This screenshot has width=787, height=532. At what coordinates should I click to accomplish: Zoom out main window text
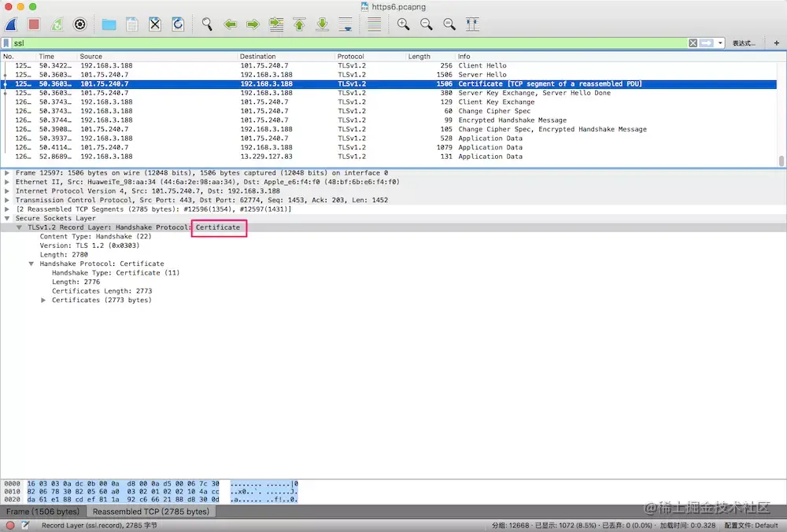[426, 24]
